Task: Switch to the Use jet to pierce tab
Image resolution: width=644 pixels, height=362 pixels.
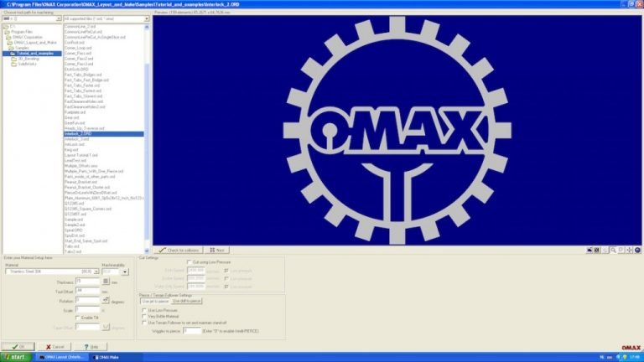Action: [155, 301]
